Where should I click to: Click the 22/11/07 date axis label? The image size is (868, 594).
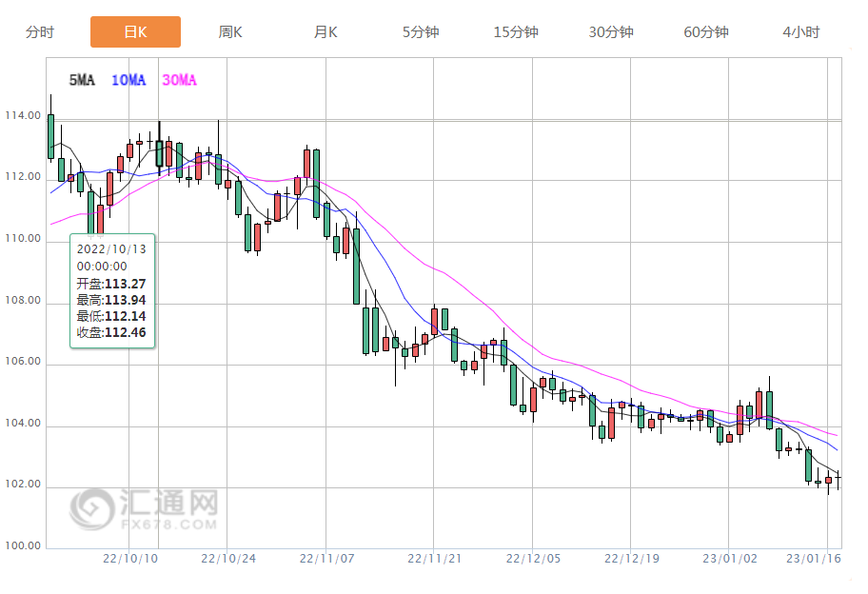point(326,559)
